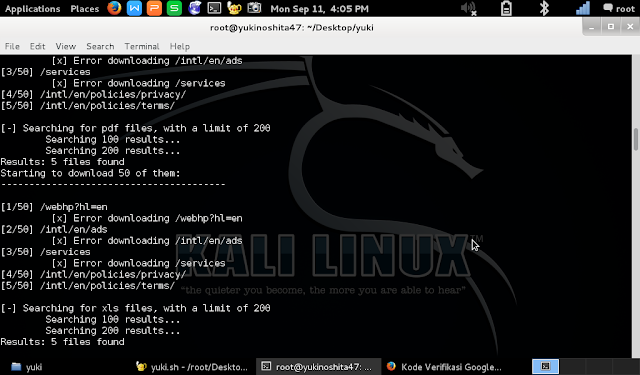
Task: Maximize the terminal window
Action: [x=611, y=27]
